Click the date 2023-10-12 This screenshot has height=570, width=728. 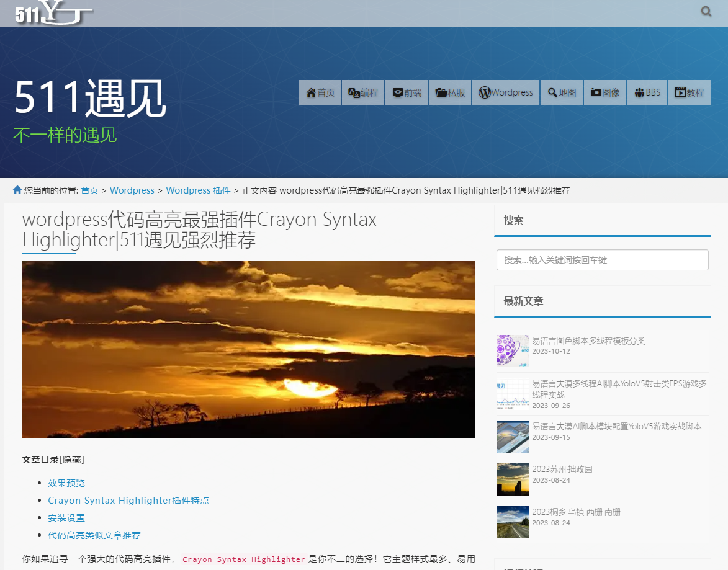coord(551,351)
